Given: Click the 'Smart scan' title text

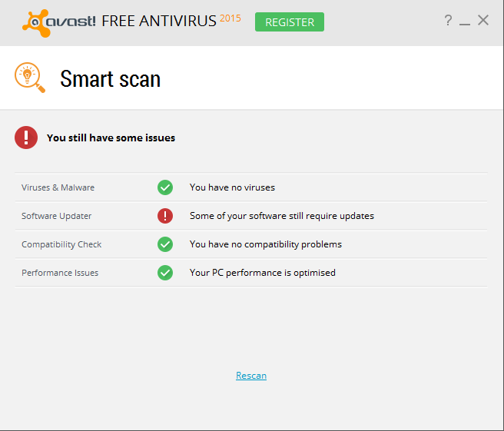Looking at the screenshot, I should [x=111, y=78].
